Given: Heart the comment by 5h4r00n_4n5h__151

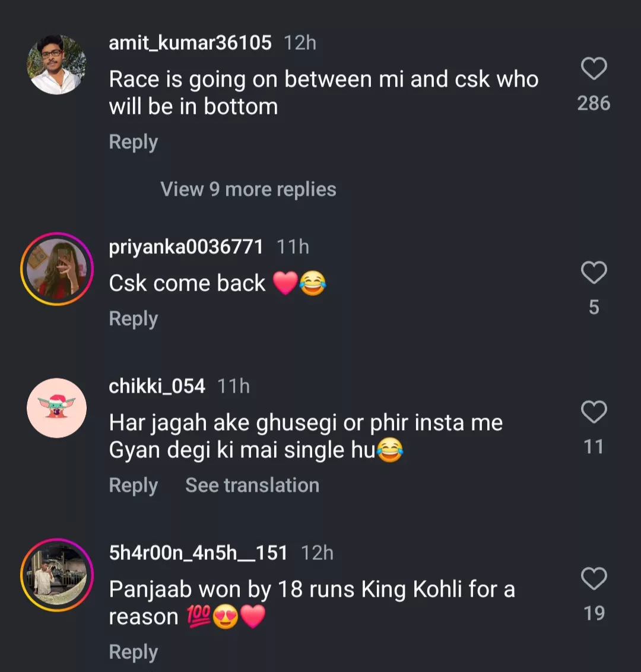Looking at the screenshot, I should tap(594, 579).
